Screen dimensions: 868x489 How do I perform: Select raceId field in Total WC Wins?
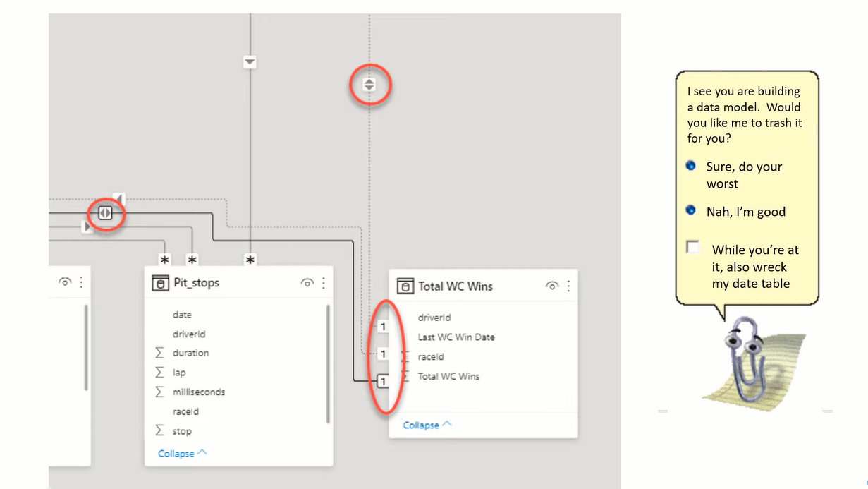click(x=431, y=357)
